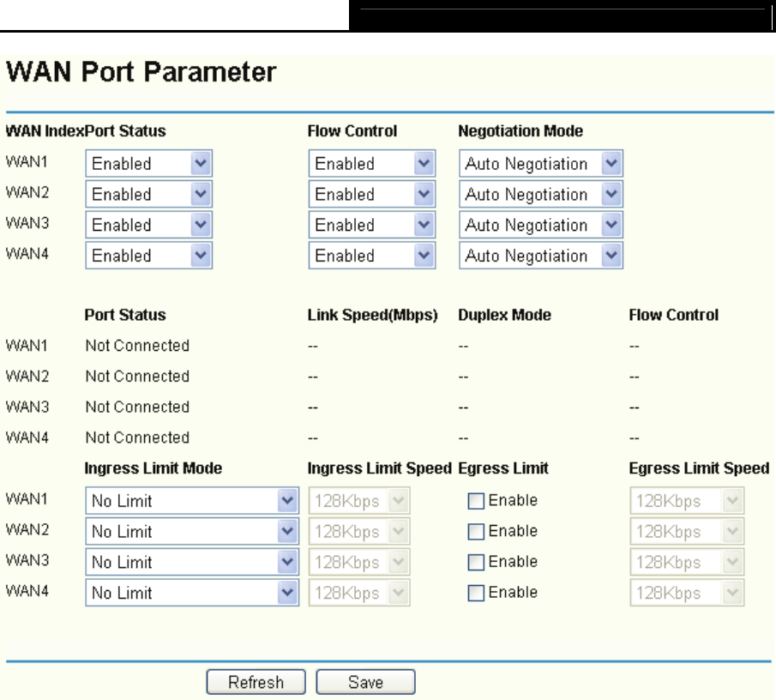Tick the WAN2 Egress Limit checkbox
The image size is (776, 700).
pos(476,532)
